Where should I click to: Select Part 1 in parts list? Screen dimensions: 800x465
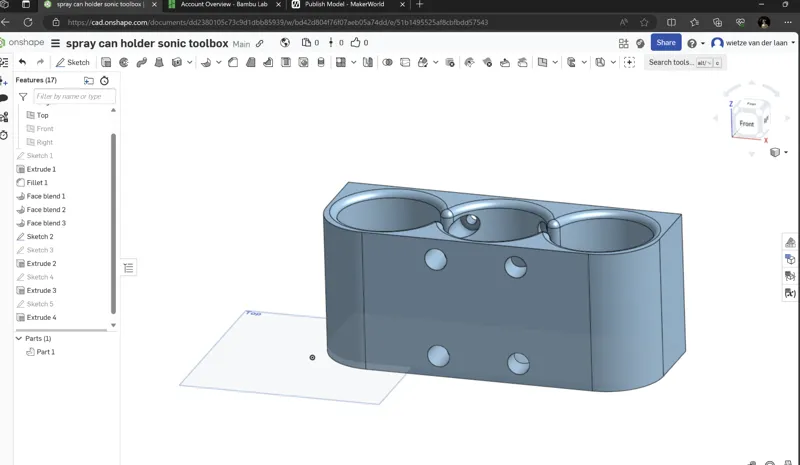click(45, 352)
